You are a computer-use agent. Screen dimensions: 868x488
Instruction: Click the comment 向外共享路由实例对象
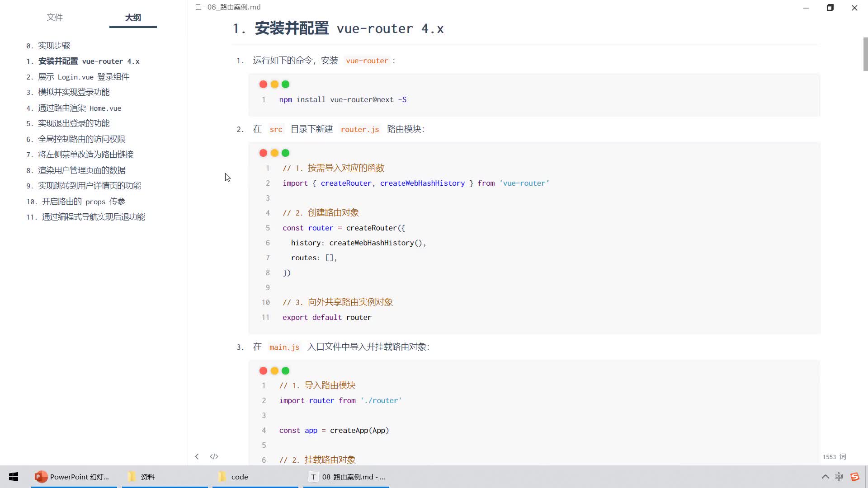pyautogui.click(x=338, y=302)
